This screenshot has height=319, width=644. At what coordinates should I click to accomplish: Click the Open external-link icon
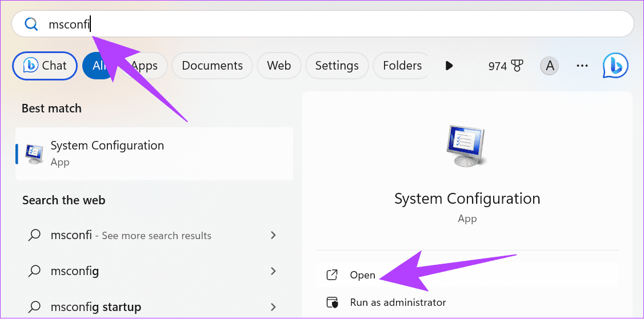click(331, 275)
